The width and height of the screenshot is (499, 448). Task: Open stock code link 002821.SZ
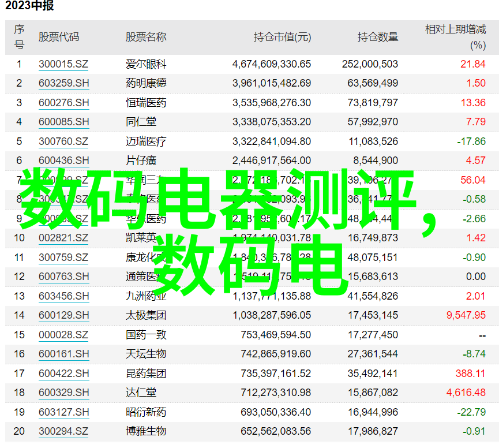point(63,238)
